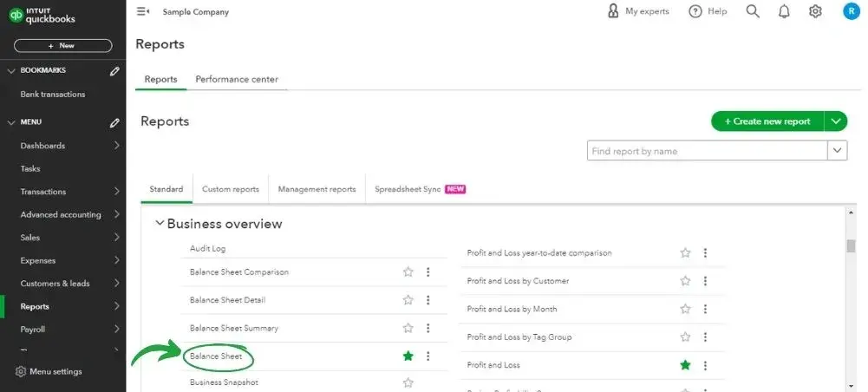Toggle favorite star for Balance Sheet Detail
Screen dimensions: 868x392
coord(408,300)
